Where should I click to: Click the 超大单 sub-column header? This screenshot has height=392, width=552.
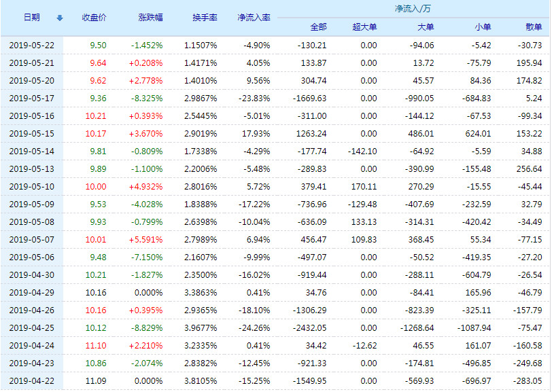(x=365, y=27)
